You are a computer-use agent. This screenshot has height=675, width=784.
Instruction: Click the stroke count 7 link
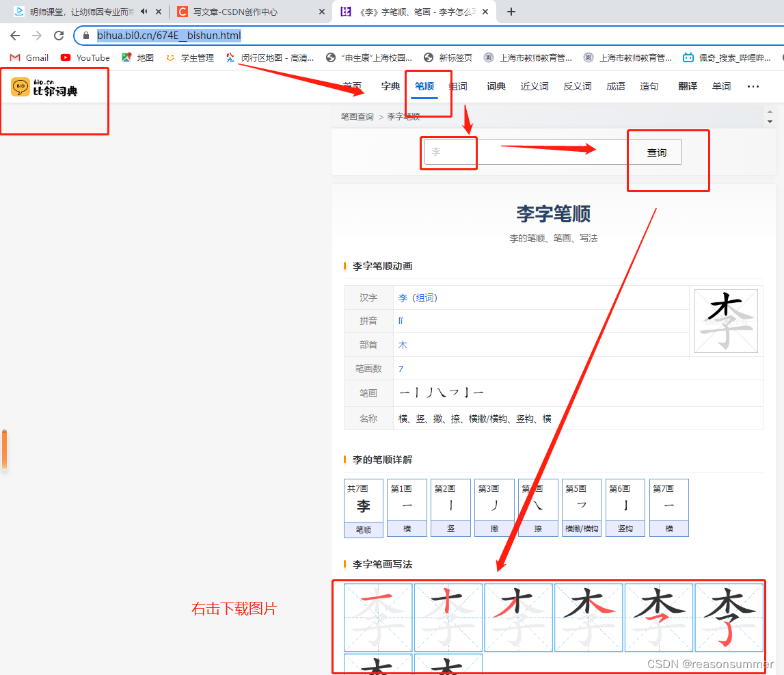pyautogui.click(x=401, y=369)
